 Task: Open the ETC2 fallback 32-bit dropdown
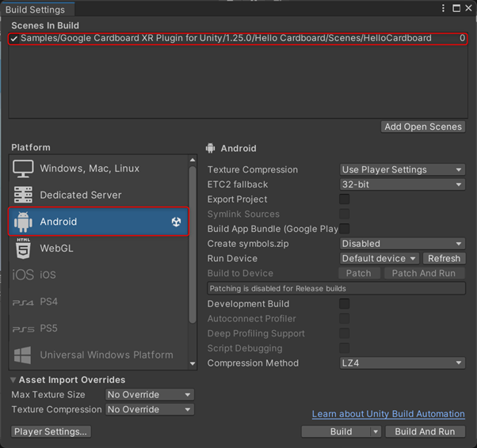403,184
